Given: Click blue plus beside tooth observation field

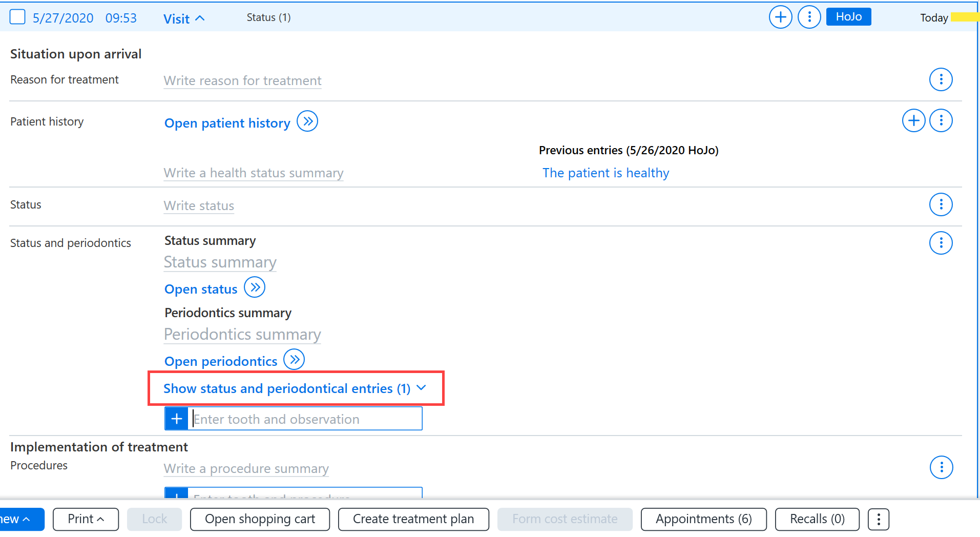Looking at the screenshot, I should [177, 419].
